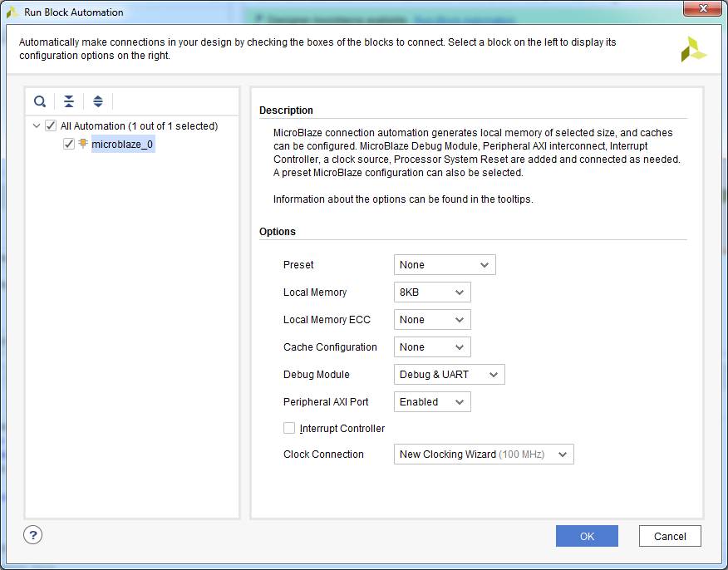
Task: Click the search icon in the tree toolbar
Action: (x=40, y=101)
